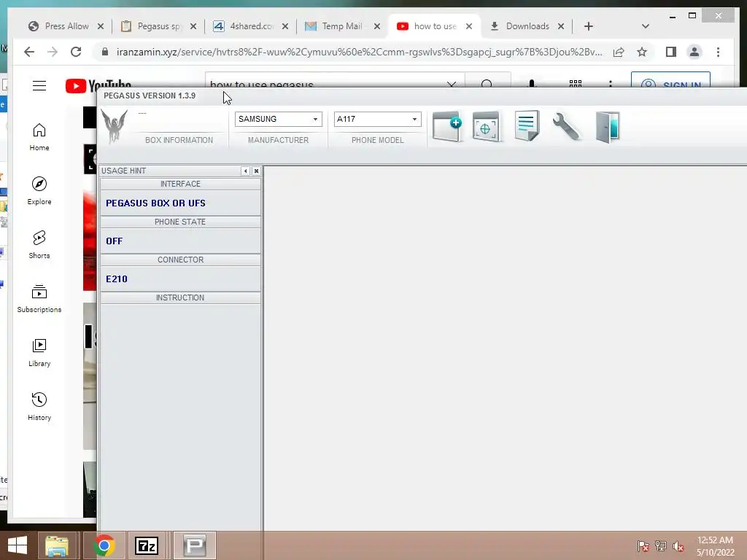This screenshot has height=560, width=747.
Task: Click the Pegasus Version 1.3.9 title bar
Action: click(x=422, y=96)
